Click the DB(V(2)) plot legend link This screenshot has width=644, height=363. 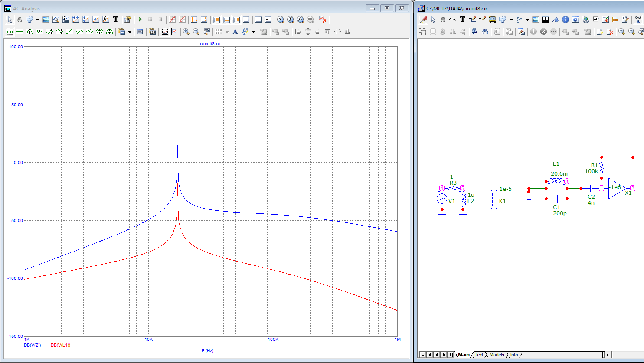click(33, 345)
